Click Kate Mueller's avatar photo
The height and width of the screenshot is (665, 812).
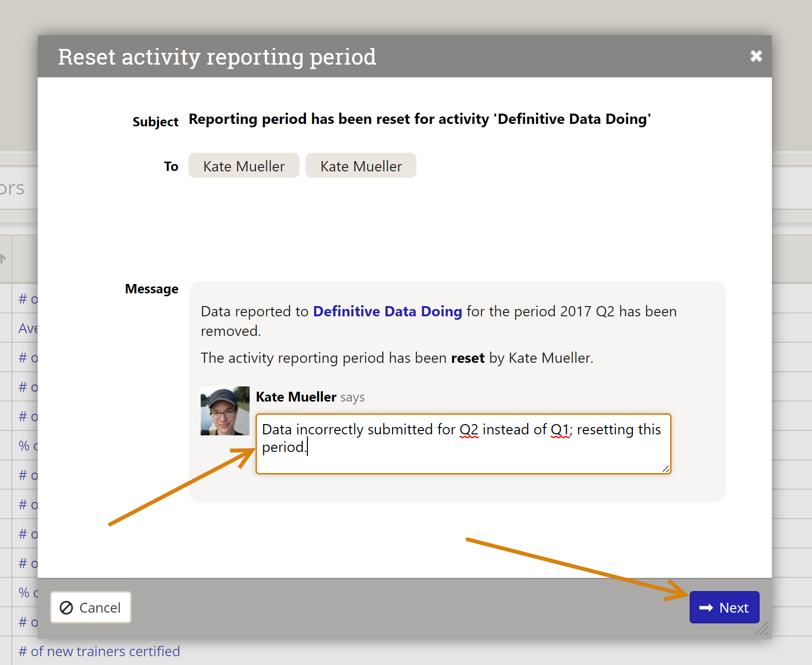click(x=225, y=411)
